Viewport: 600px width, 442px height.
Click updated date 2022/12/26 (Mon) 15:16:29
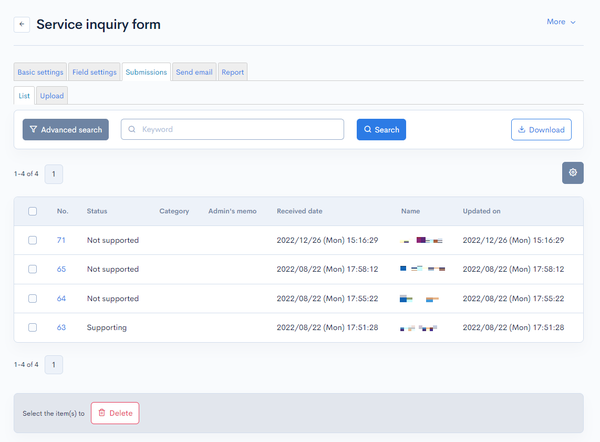coord(514,240)
